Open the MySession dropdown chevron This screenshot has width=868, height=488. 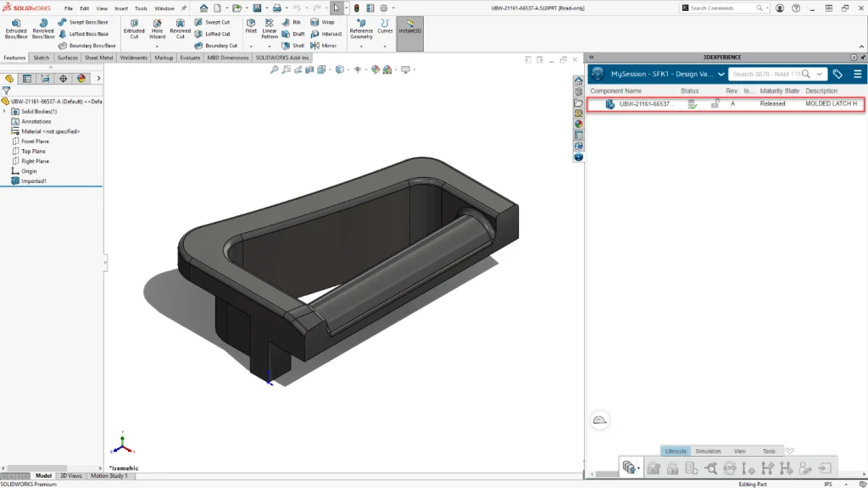[721, 74]
